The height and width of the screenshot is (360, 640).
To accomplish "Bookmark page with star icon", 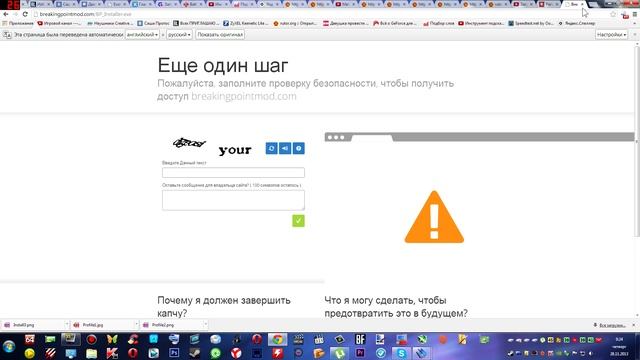I will point(613,14).
